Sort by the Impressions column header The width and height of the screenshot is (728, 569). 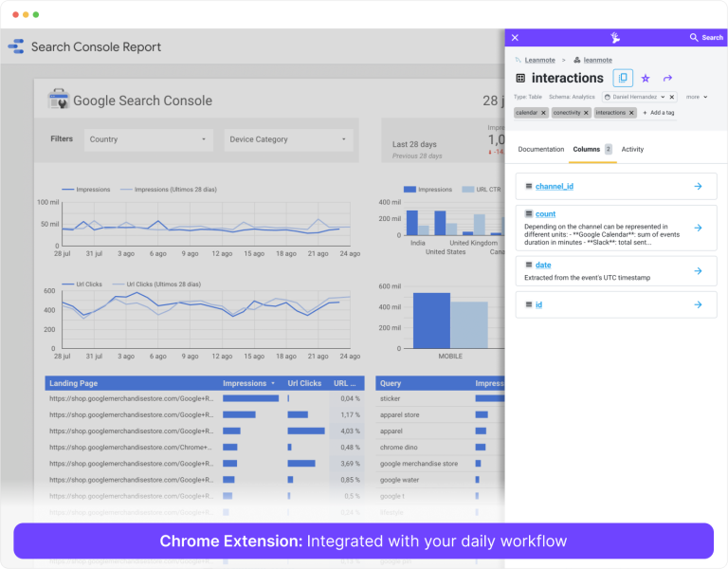pos(249,383)
